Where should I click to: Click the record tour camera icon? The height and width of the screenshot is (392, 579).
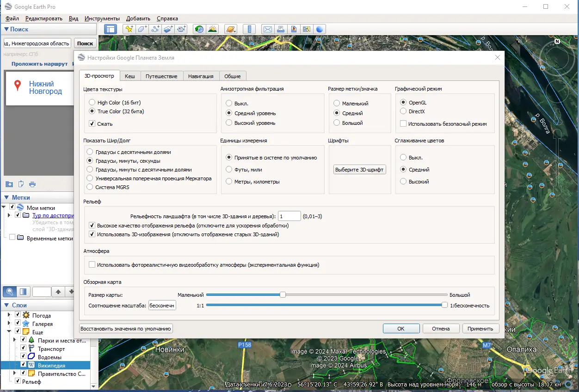[x=181, y=29]
